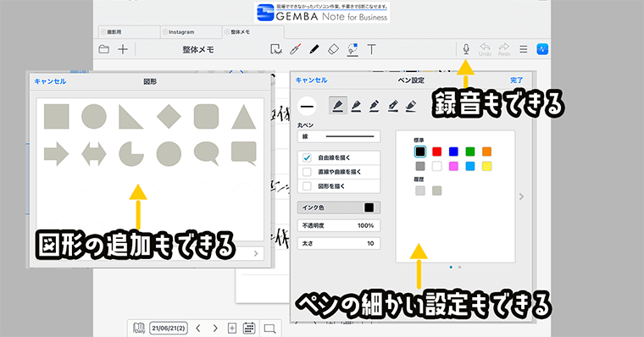This screenshot has height=337, width=644.
Task: Insert the right triangle shape
Action: [130, 117]
